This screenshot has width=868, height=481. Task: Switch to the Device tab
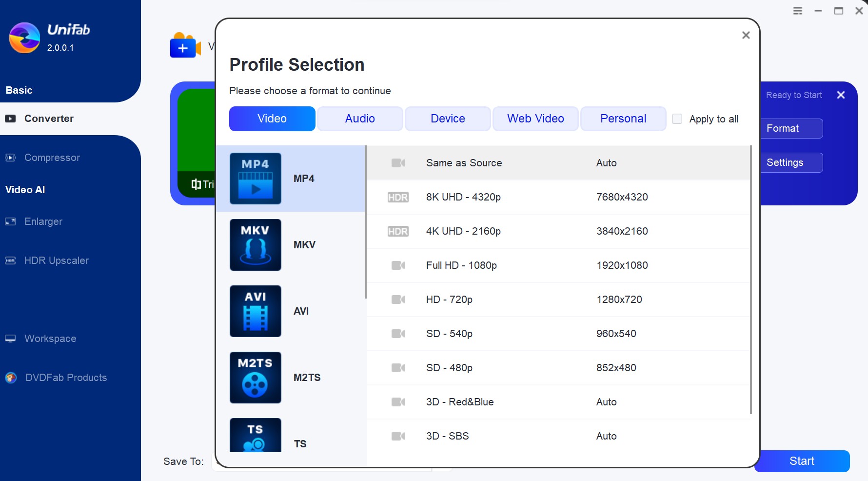tap(448, 119)
